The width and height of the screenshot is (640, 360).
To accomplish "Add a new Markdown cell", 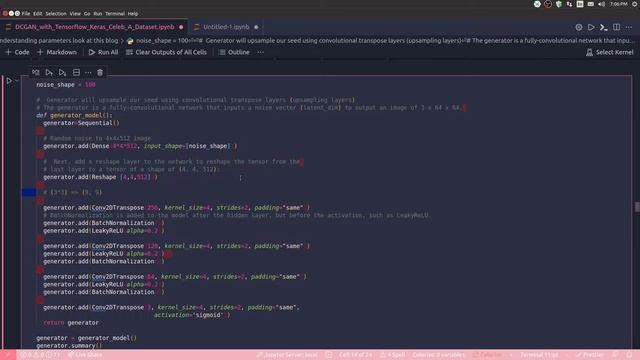I will coord(57,52).
